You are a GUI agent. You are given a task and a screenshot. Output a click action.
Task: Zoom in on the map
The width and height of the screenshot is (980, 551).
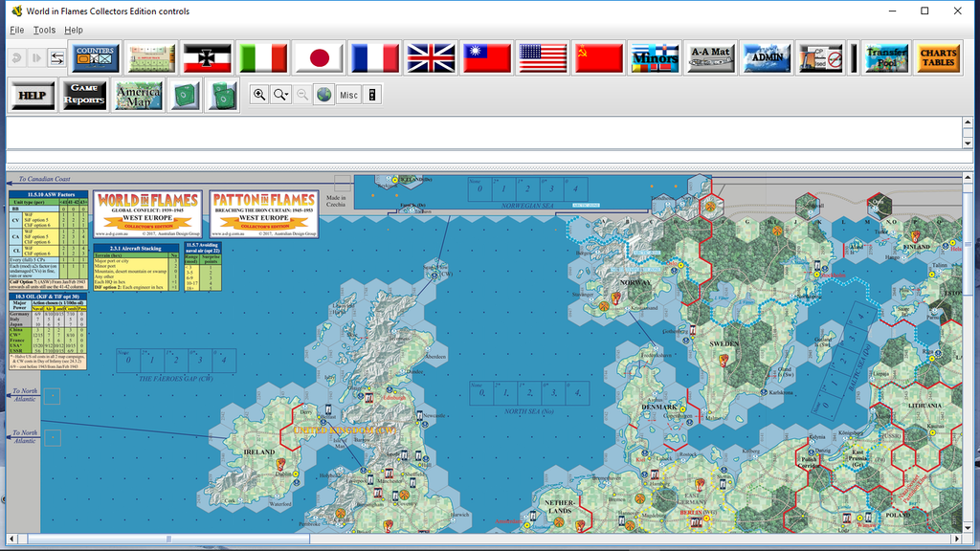pyautogui.click(x=258, y=95)
